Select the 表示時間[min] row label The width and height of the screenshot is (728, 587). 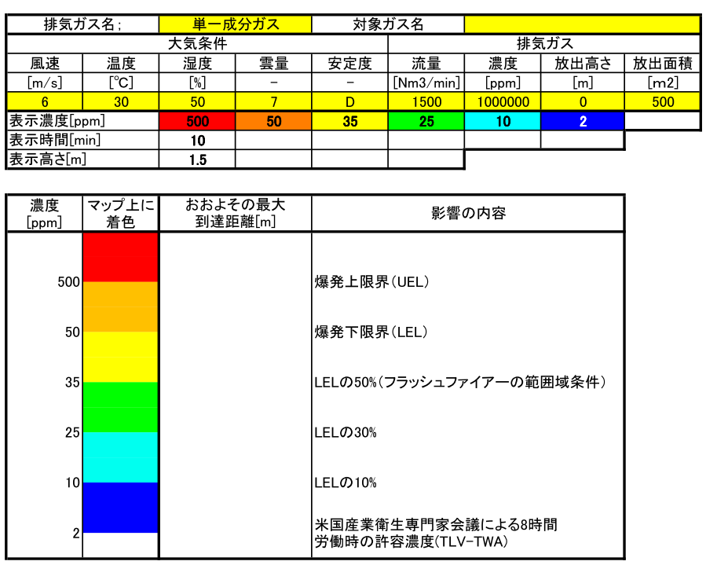(x=83, y=140)
